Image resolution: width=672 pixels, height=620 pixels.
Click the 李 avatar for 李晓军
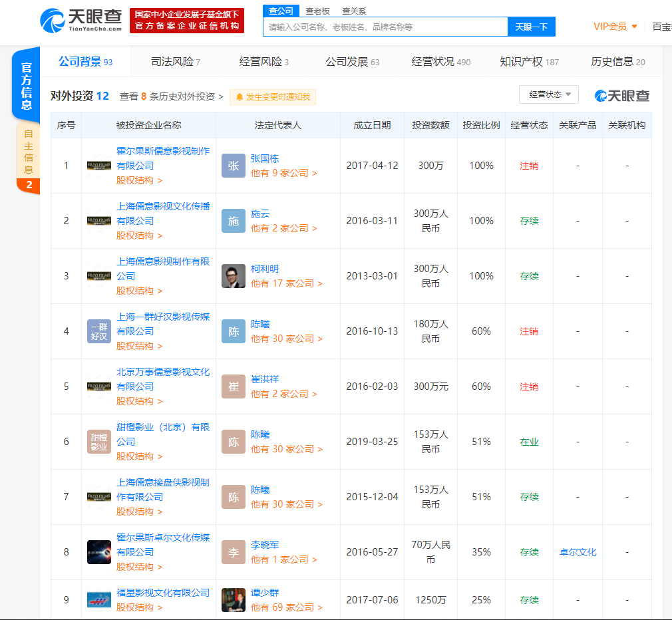pyautogui.click(x=234, y=552)
